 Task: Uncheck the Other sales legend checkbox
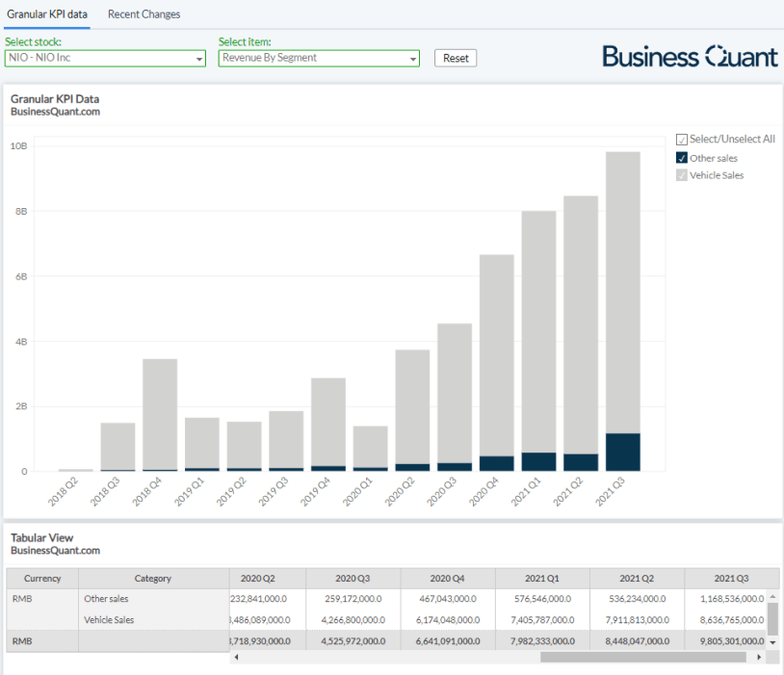pyautogui.click(x=682, y=158)
